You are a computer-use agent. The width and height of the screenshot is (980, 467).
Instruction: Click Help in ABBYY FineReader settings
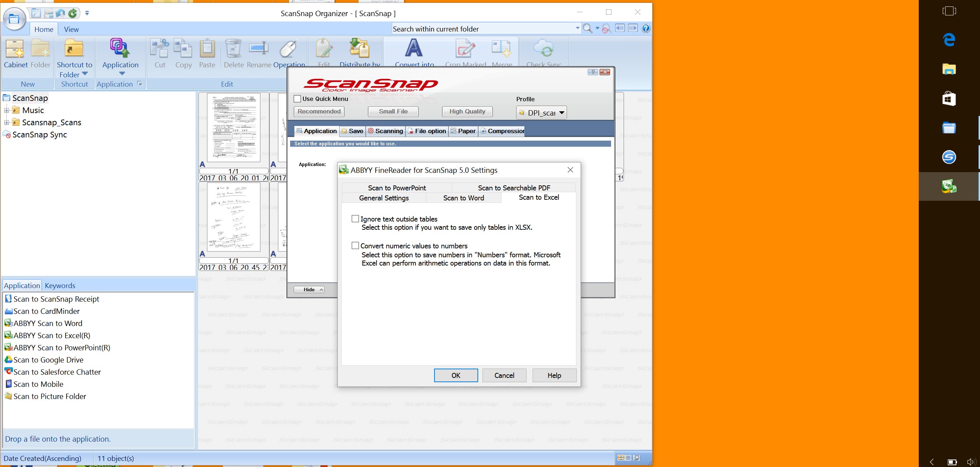pyautogui.click(x=554, y=375)
